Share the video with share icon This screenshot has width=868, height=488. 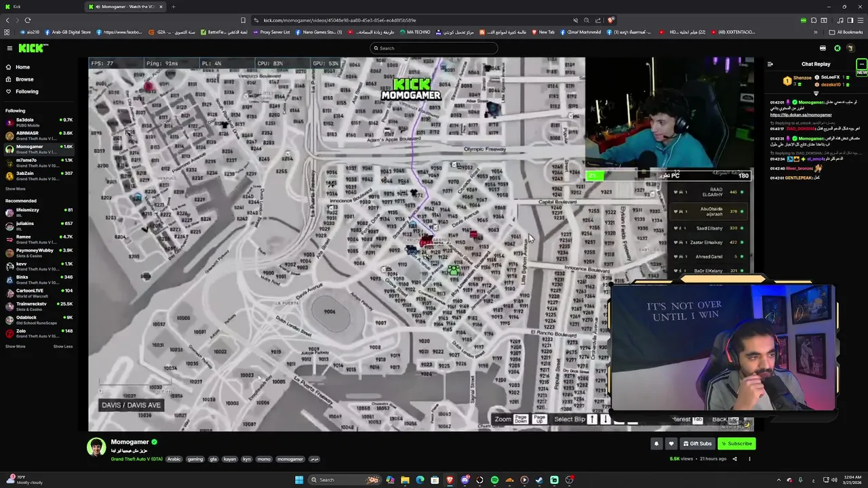pyautogui.click(x=734, y=459)
